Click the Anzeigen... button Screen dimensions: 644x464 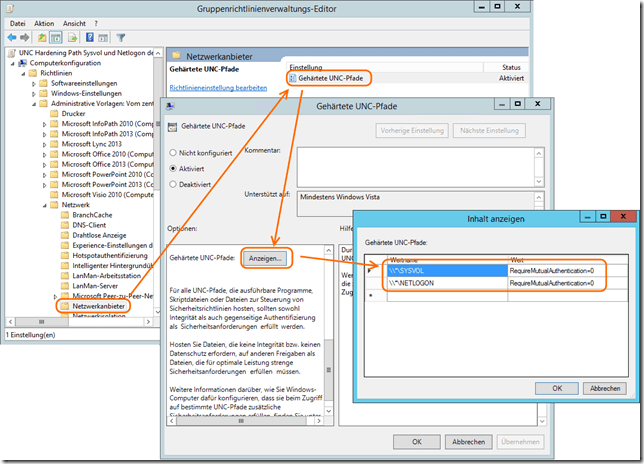click(x=265, y=258)
